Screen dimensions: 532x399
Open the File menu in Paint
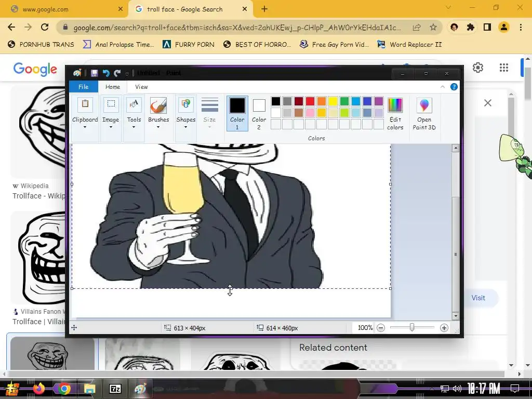click(84, 87)
